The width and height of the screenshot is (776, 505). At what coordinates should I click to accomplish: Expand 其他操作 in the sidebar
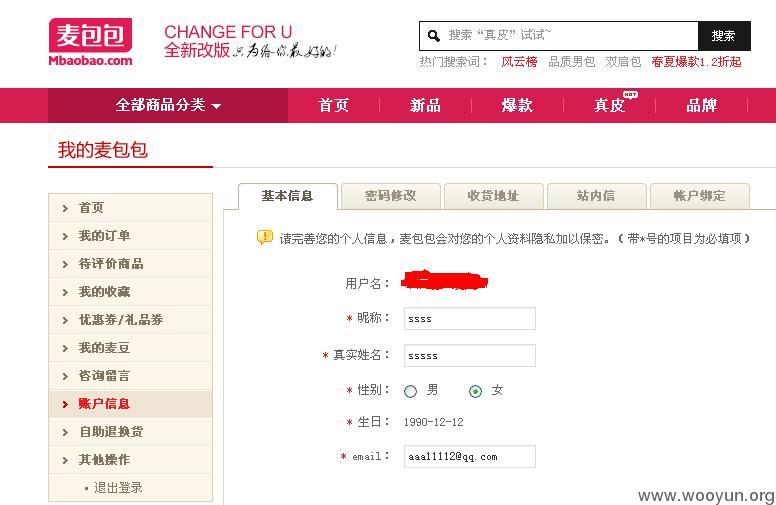[131, 460]
